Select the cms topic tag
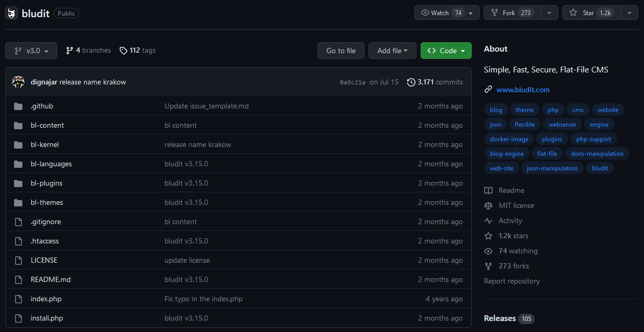644x332 pixels. [x=578, y=110]
